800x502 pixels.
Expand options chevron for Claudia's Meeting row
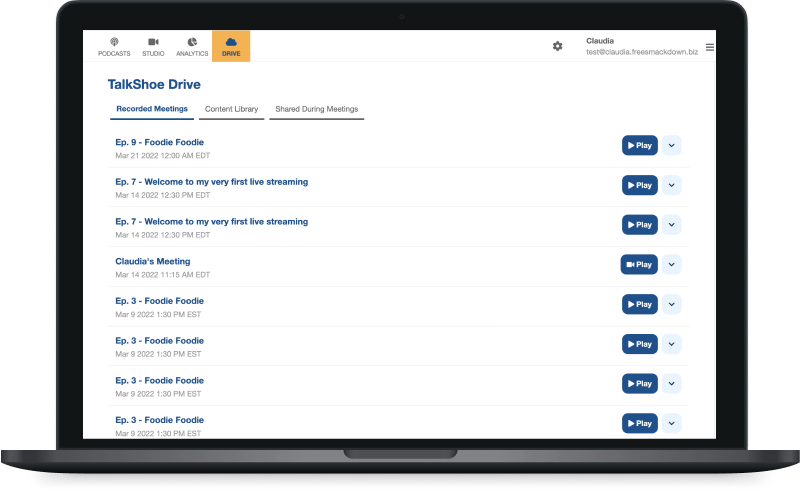coord(671,265)
